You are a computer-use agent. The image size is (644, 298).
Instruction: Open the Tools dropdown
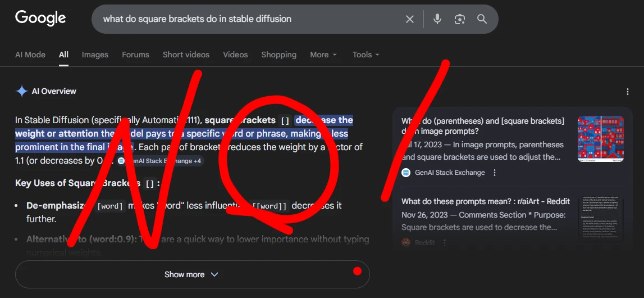(366, 55)
